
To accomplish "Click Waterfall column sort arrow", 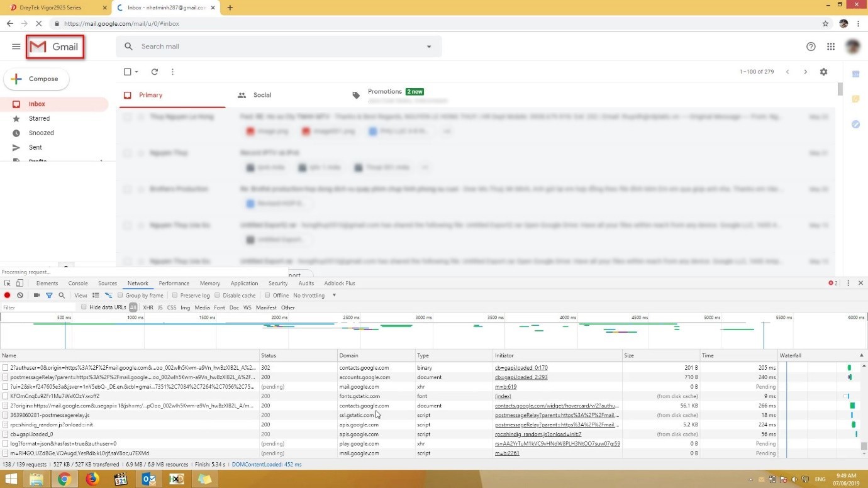I will tap(861, 355).
